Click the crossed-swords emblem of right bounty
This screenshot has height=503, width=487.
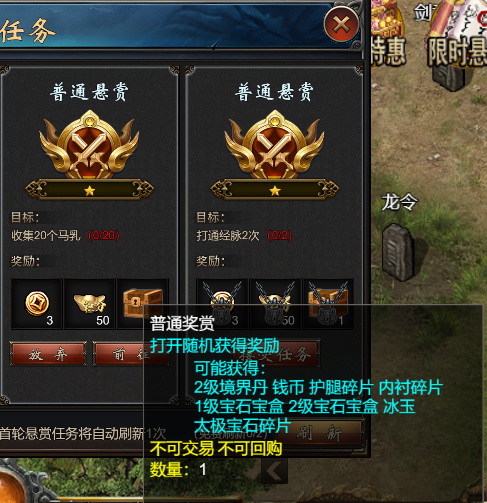click(274, 145)
